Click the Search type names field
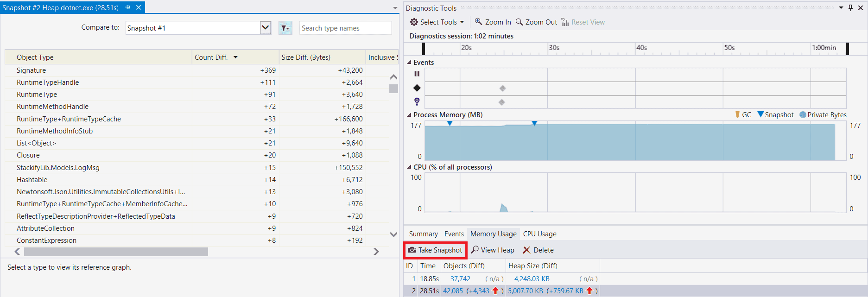 (x=345, y=28)
